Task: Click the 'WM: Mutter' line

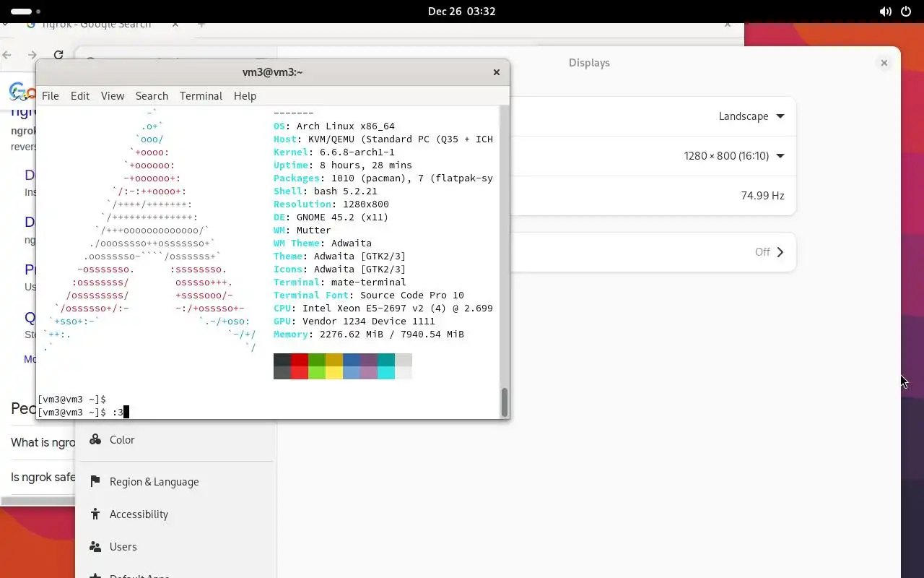Action: (302, 230)
